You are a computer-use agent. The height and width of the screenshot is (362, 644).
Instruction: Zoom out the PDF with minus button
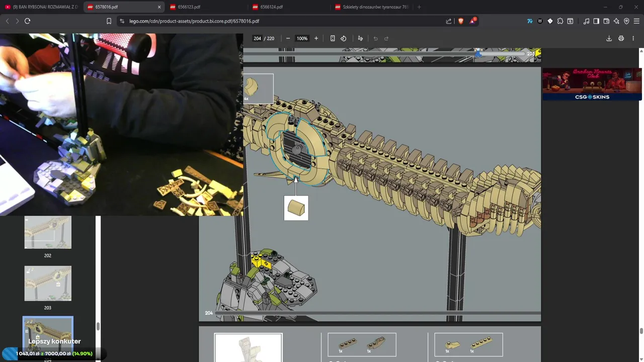(x=288, y=38)
